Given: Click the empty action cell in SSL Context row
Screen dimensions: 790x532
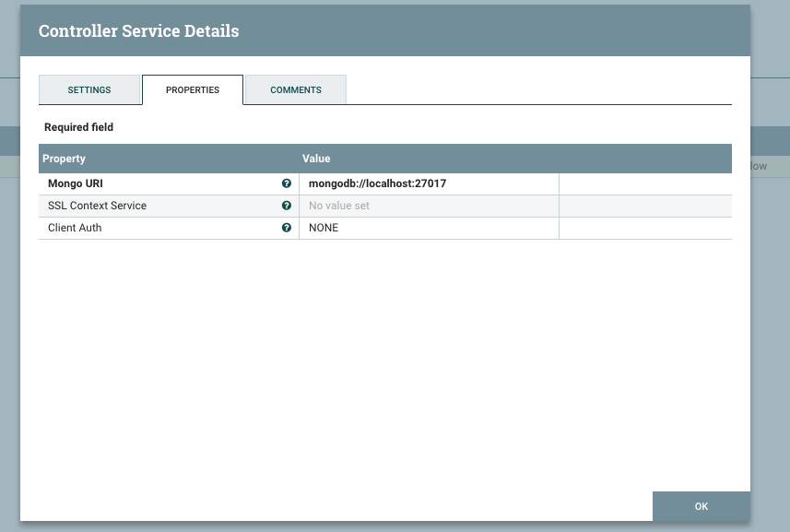Looking at the screenshot, I should [x=644, y=206].
